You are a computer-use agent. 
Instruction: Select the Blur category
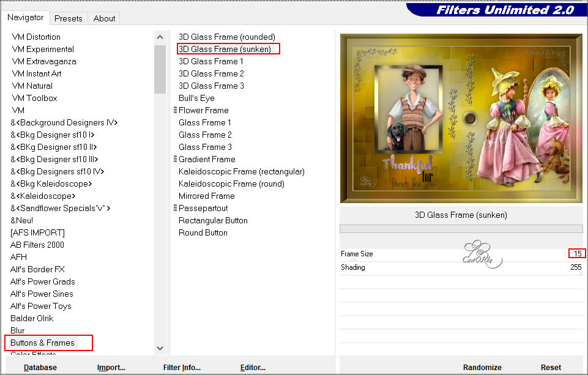[18, 330]
